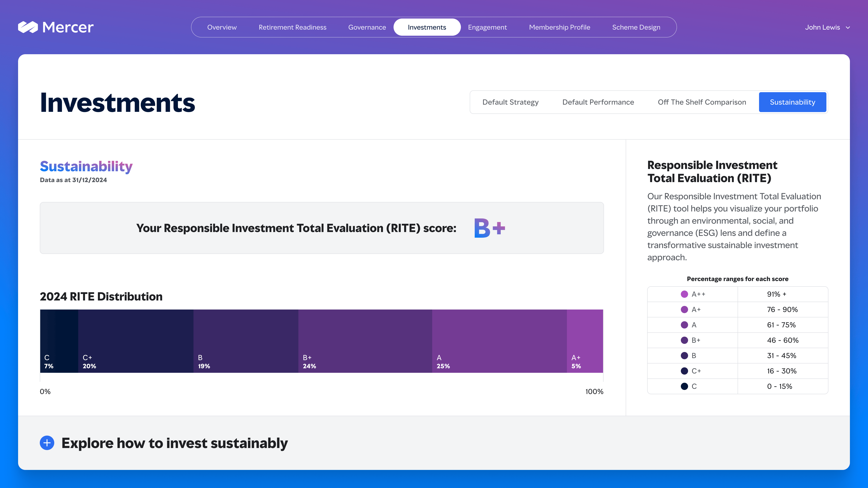Click the '76 - 90%' range cell

click(783, 310)
